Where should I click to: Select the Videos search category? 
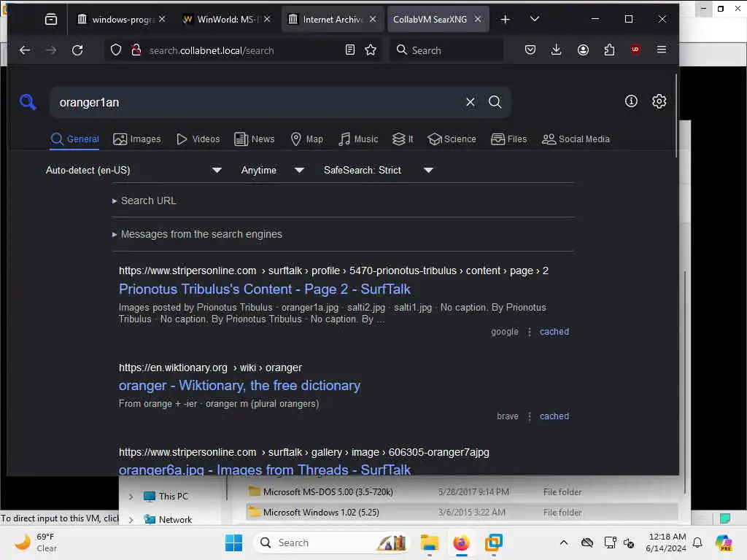198,139
